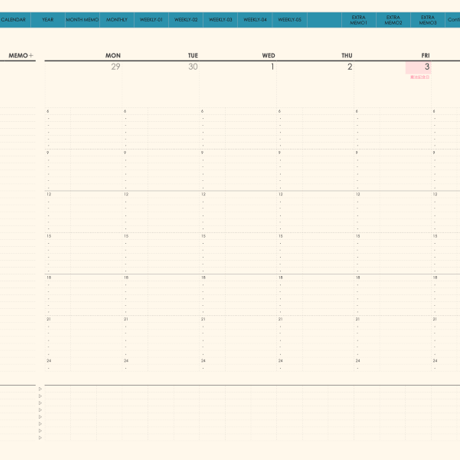
Task: Open the MONTH MEMO tab
Action: (x=82, y=20)
